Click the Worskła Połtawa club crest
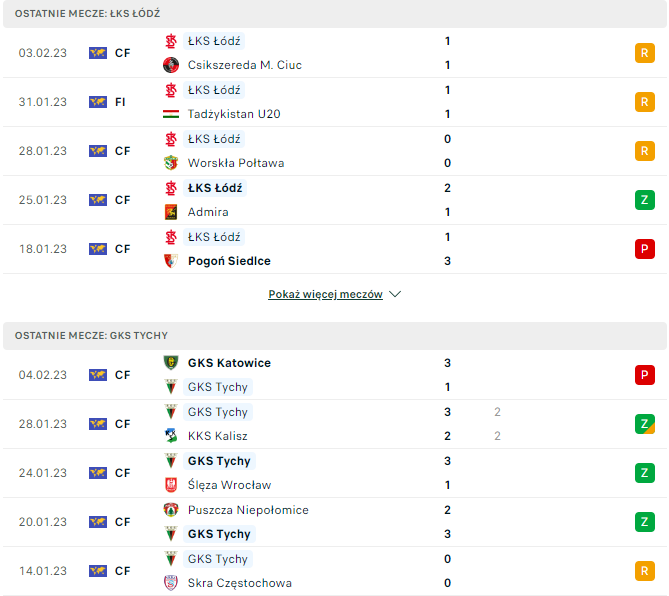Image resolution: width=669 pixels, height=596 pixels. click(x=170, y=163)
